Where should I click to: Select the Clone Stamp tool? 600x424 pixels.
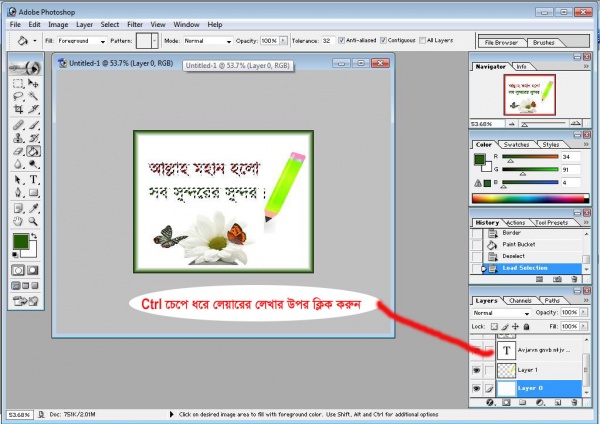18,138
